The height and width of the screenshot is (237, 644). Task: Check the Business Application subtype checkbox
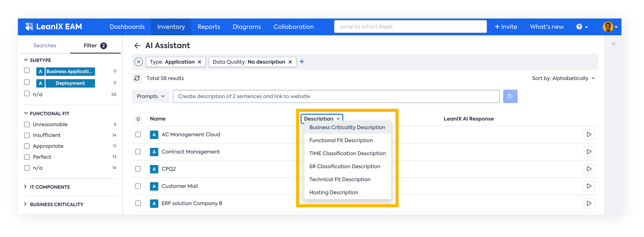[27, 71]
